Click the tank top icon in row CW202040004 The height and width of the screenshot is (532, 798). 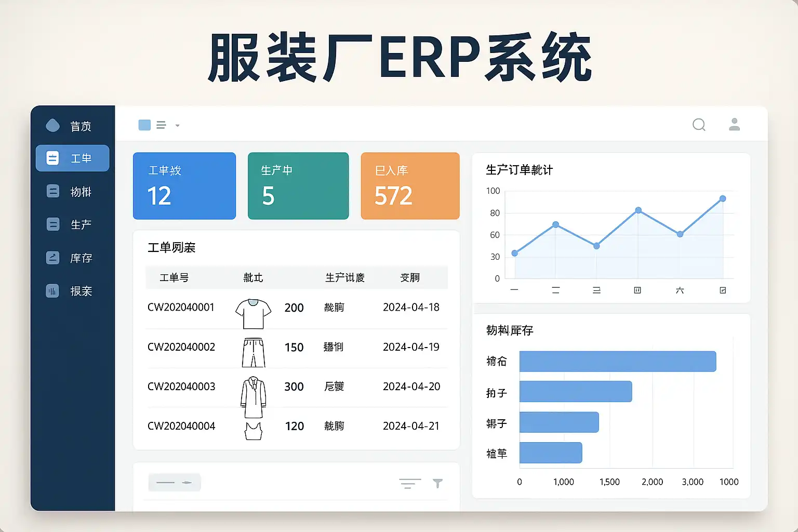click(x=254, y=431)
